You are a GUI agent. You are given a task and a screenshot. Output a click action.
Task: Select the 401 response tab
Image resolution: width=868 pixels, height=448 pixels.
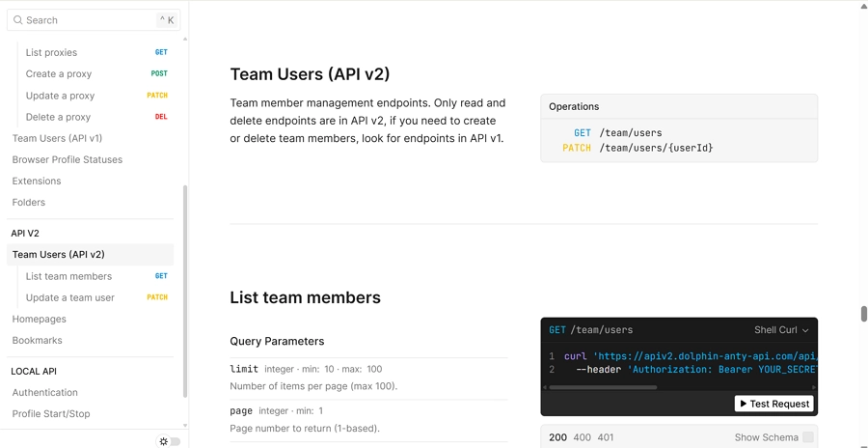click(x=606, y=437)
